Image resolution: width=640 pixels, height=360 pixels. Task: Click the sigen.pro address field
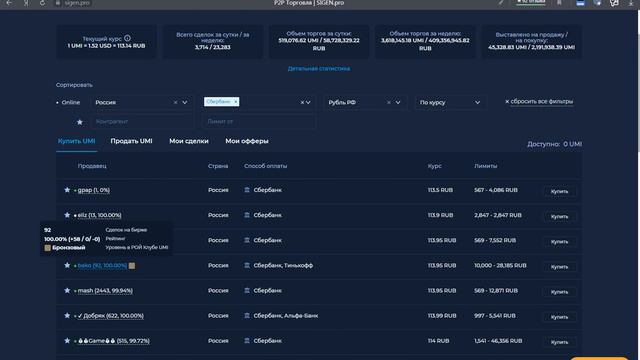click(78, 3)
